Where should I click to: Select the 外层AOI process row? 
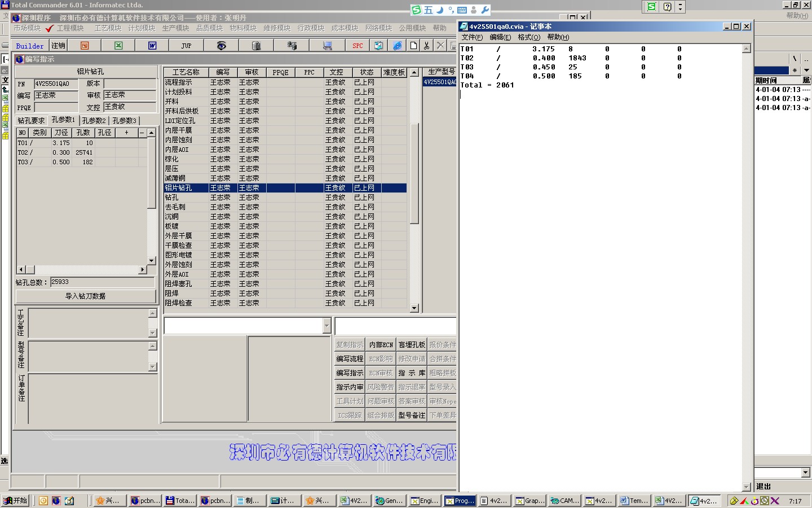coord(285,274)
